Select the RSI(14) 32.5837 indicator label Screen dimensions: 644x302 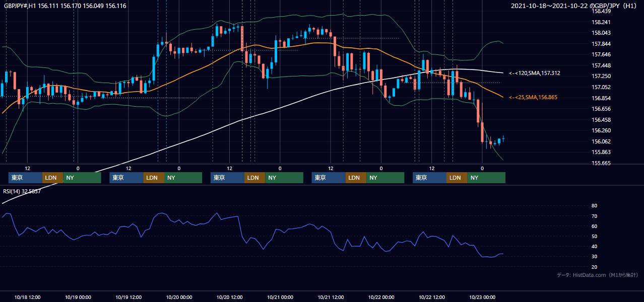(22, 191)
